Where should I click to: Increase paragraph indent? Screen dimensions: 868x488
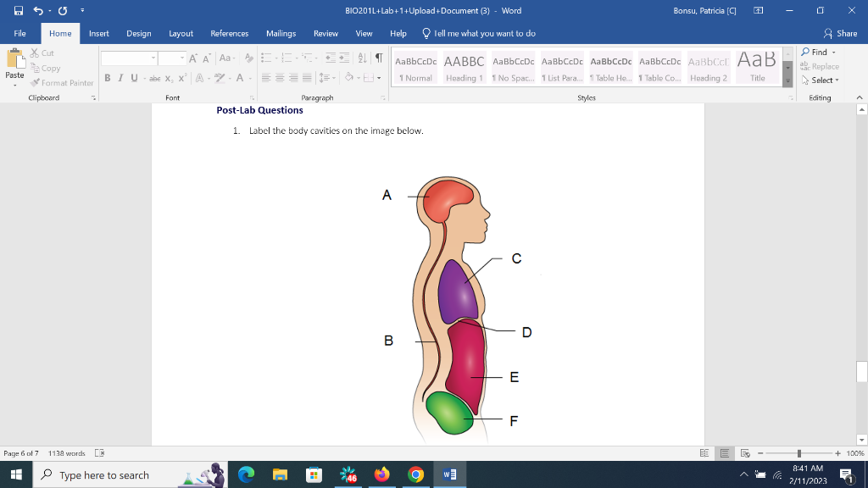point(344,58)
